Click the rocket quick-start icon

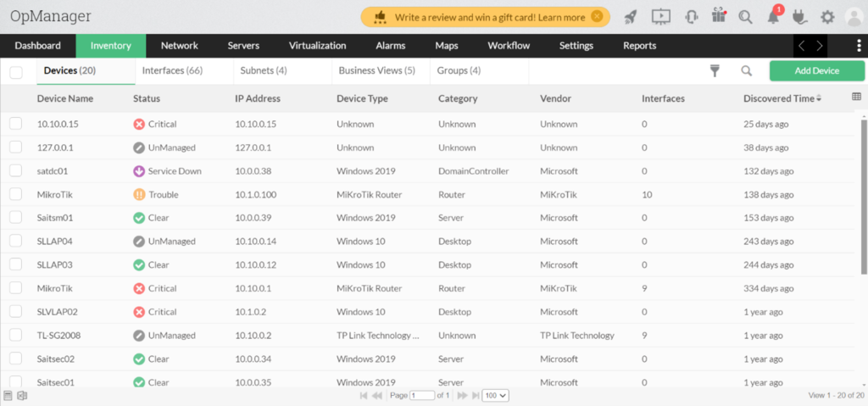[x=630, y=16]
